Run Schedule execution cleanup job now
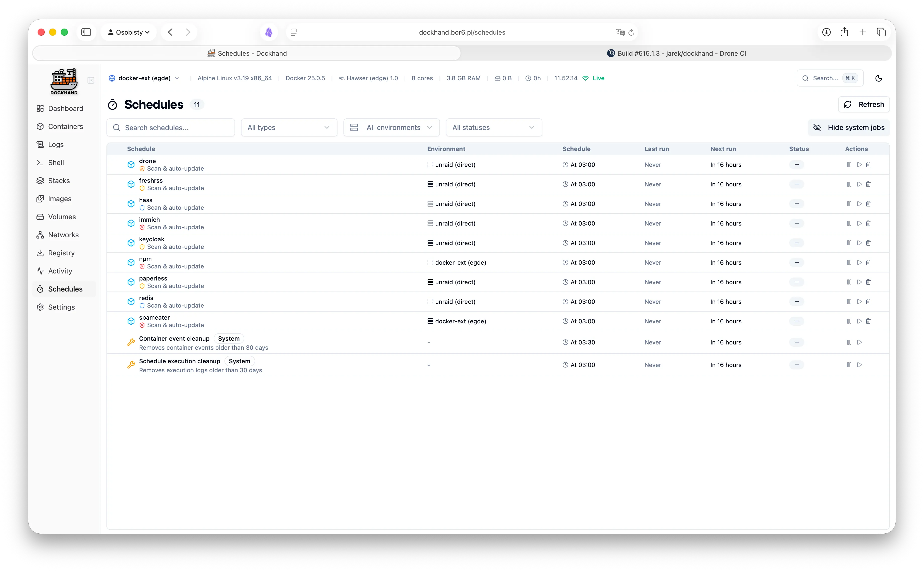Viewport: 924px width, 571px height. (x=859, y=365)
